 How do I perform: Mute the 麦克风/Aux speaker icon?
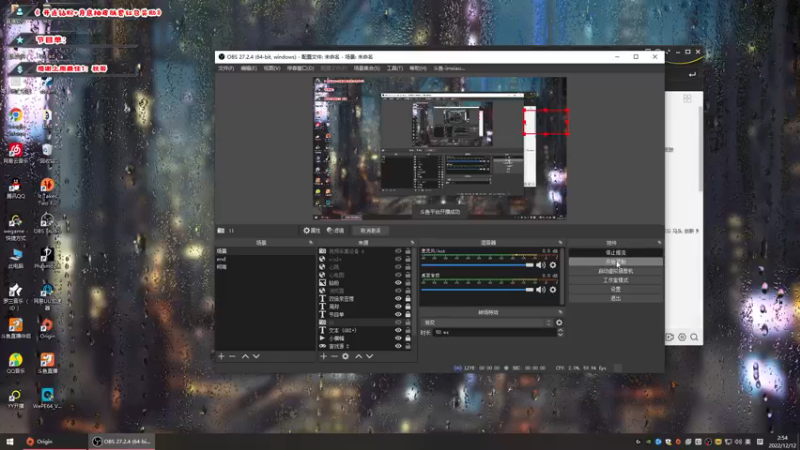coord(541,265)
